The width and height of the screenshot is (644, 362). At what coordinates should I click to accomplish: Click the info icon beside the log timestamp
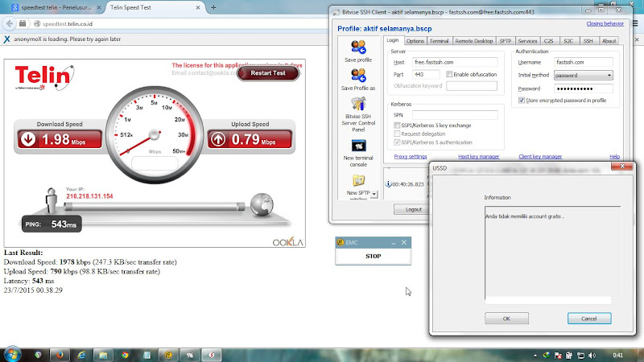pos(388,184)
